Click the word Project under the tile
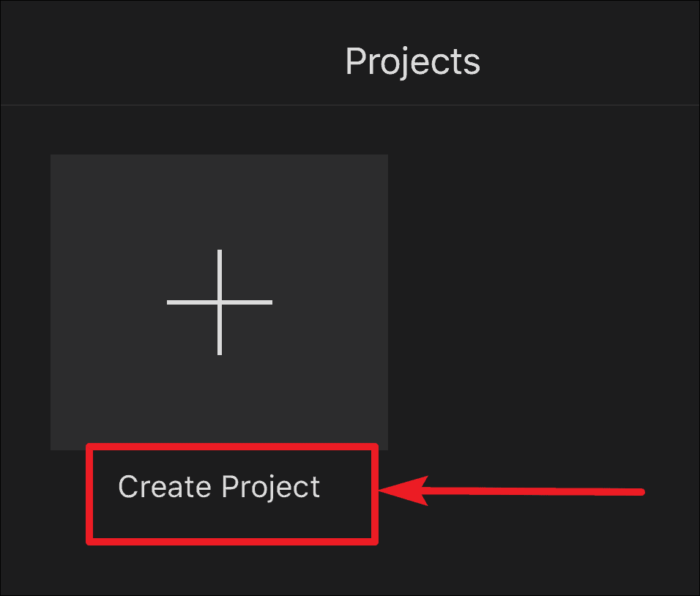 pos(271,488)
